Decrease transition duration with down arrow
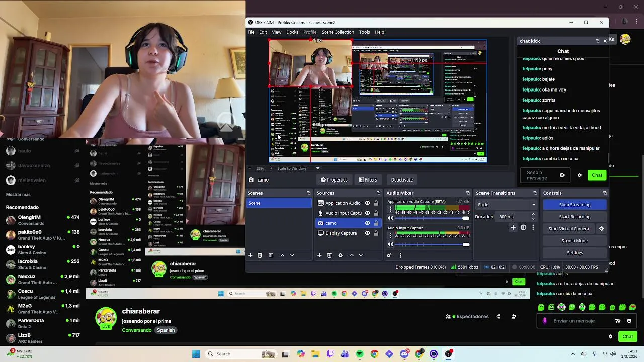 [x=533, y=219]
